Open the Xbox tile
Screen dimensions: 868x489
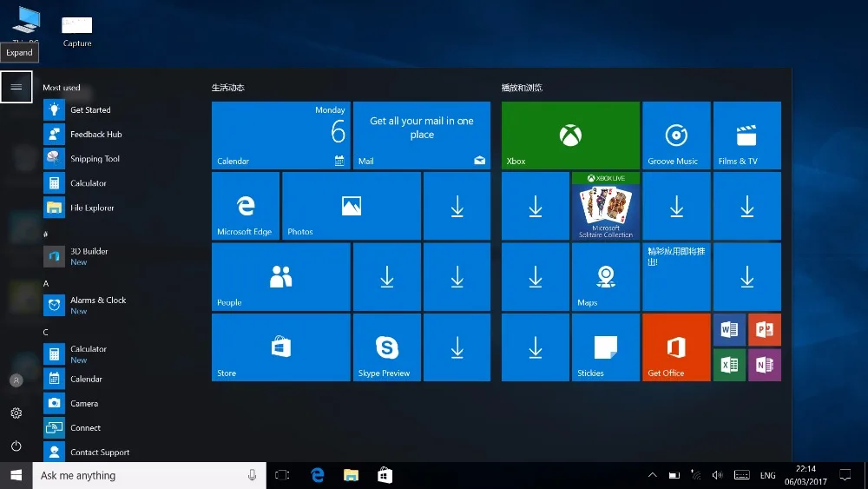(x=571, y=135)
